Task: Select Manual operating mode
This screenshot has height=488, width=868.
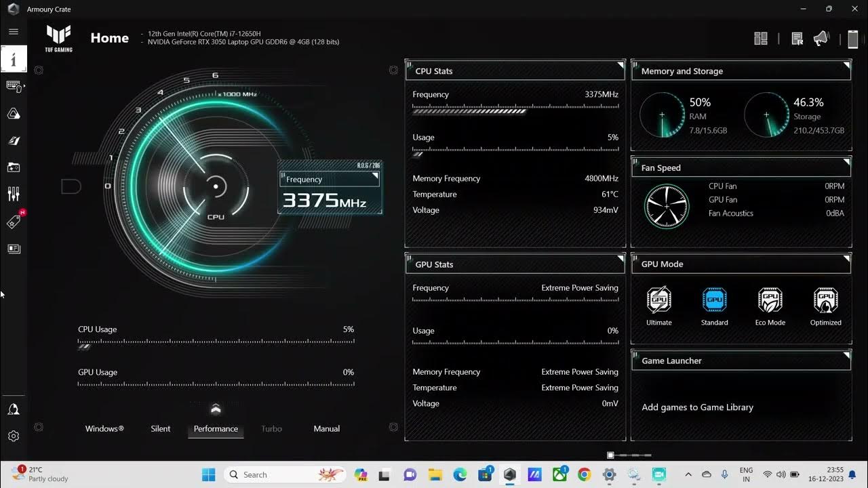Action: tap(327, 428)
